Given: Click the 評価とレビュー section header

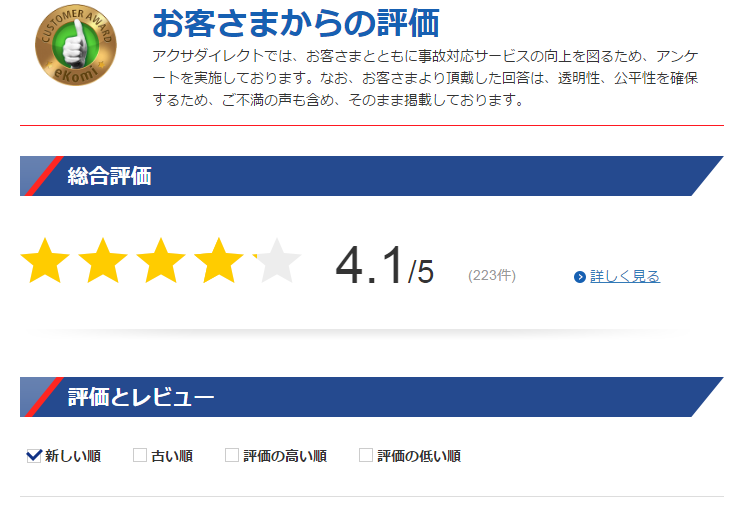Looking at the screenshot, I should pos(372,397).
